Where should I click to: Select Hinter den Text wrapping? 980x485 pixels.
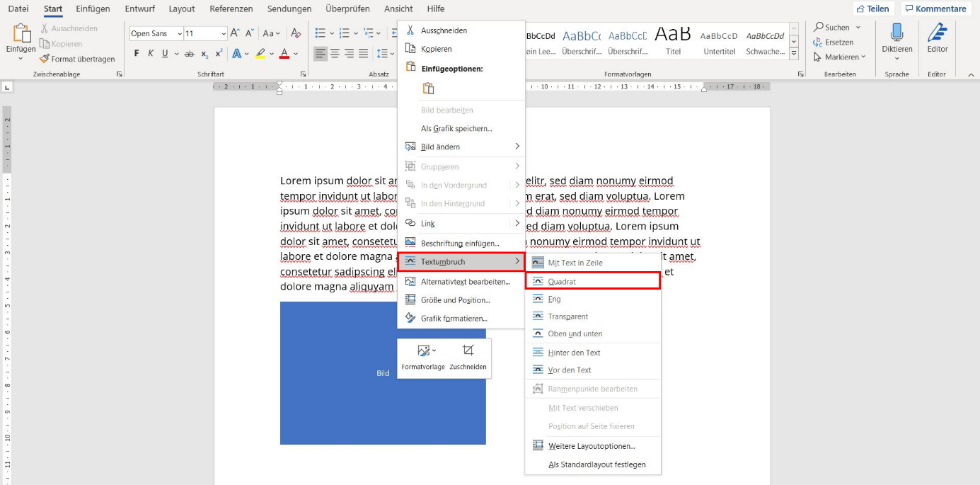tap(593, 353)
